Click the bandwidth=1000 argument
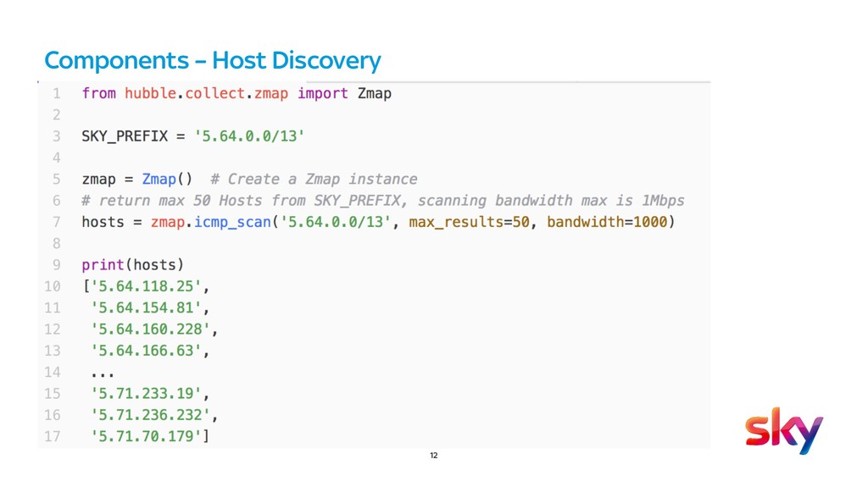Viewport: 868px width, 487px height. 607,222
